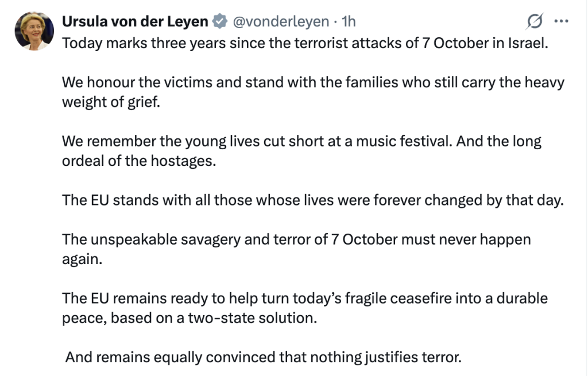Open Ursula von der Leyen's profile picture
Viewport: 588px width, 376px height.
click(34, 31)
